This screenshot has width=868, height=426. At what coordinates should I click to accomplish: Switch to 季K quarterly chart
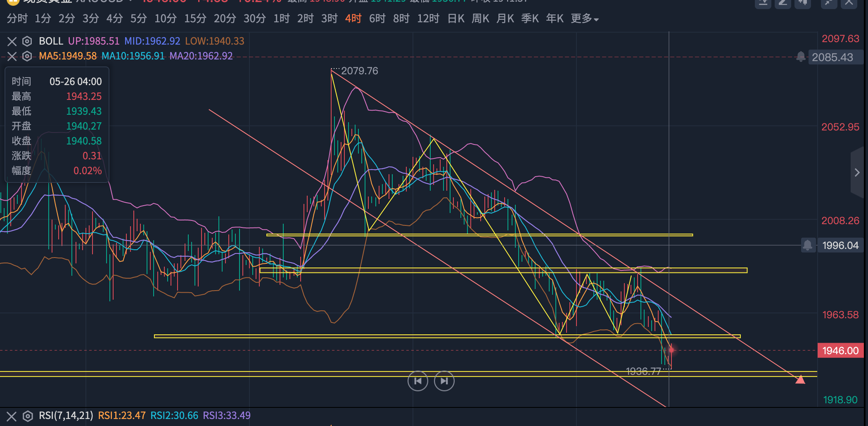pyautogui.click(x=530, y=19)
